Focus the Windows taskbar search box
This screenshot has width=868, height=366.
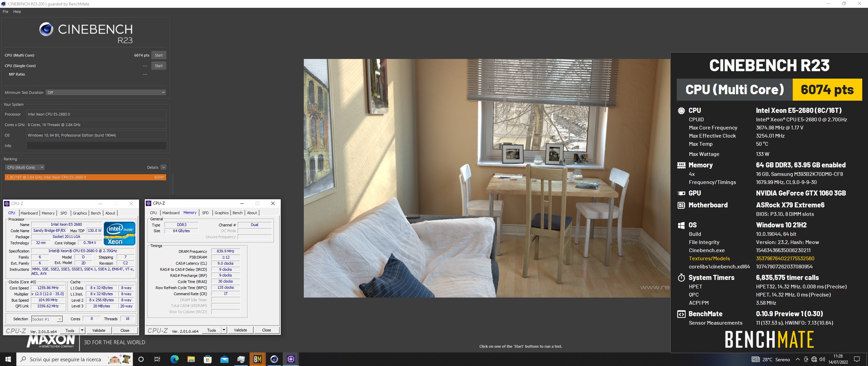tap(75, 359)
